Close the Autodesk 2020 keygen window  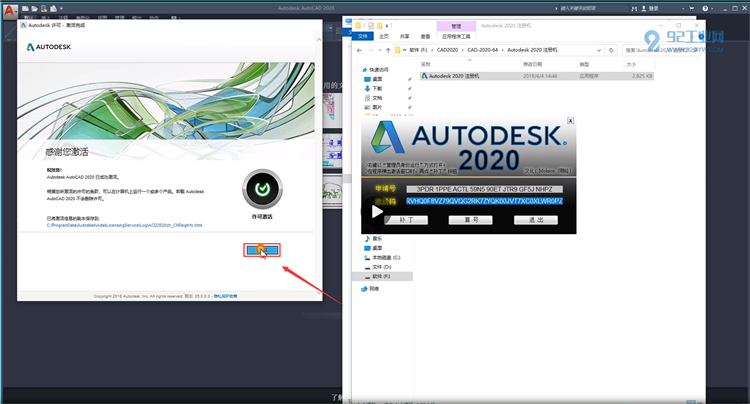coord(570,121)
